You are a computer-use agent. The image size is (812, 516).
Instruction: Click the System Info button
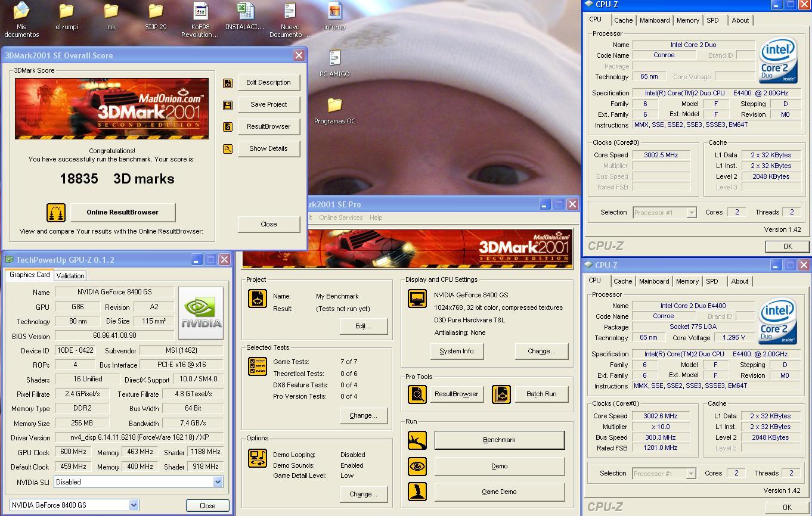[x=457, y=352]
